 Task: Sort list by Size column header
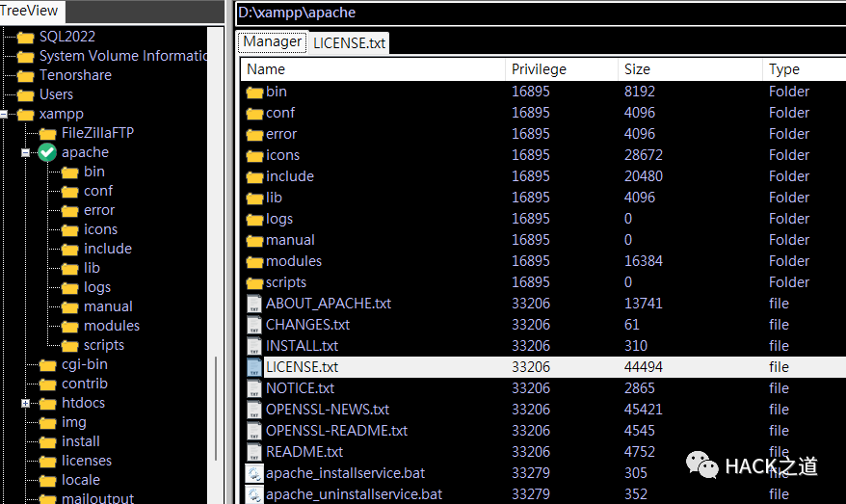(x=690, y=69)
